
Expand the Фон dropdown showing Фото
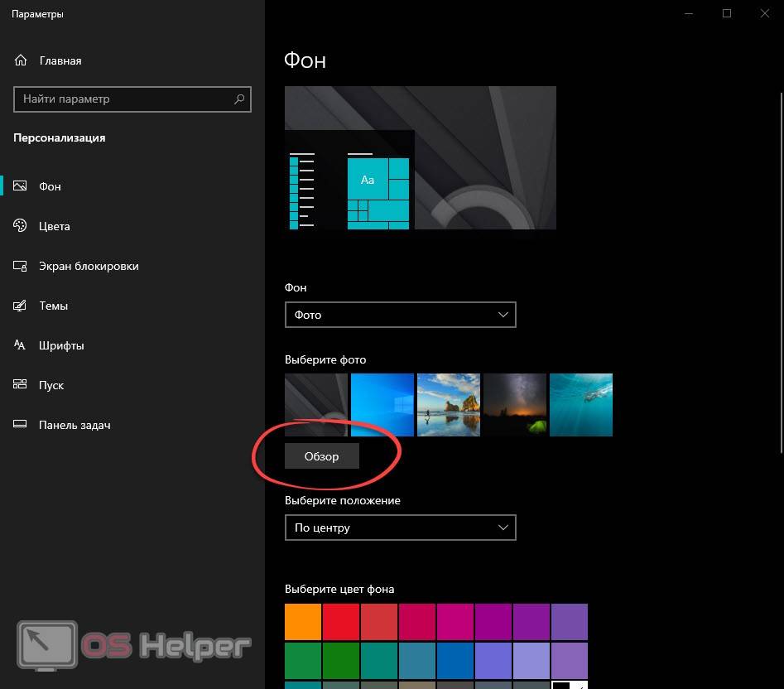coord(400,315)
